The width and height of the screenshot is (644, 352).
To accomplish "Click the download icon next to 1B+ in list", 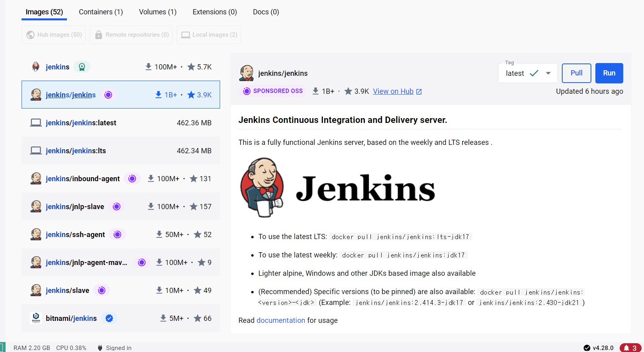I will pos(158,95).
